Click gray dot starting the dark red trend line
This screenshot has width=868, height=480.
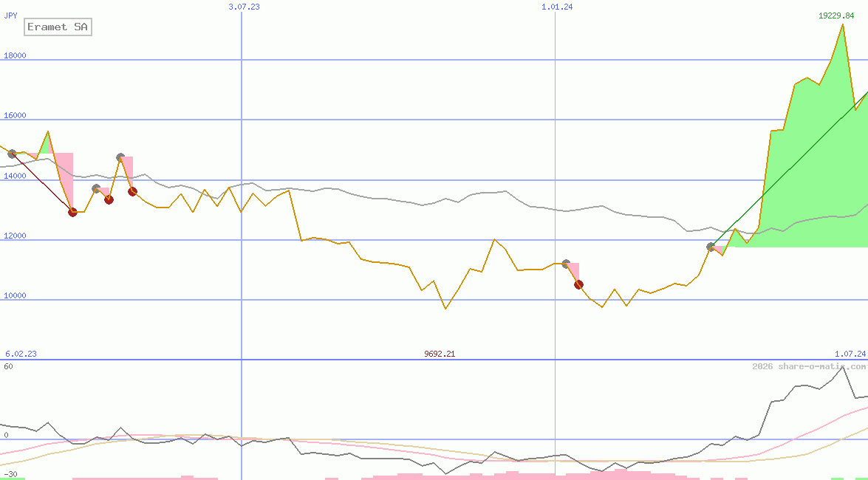point(12,154)
